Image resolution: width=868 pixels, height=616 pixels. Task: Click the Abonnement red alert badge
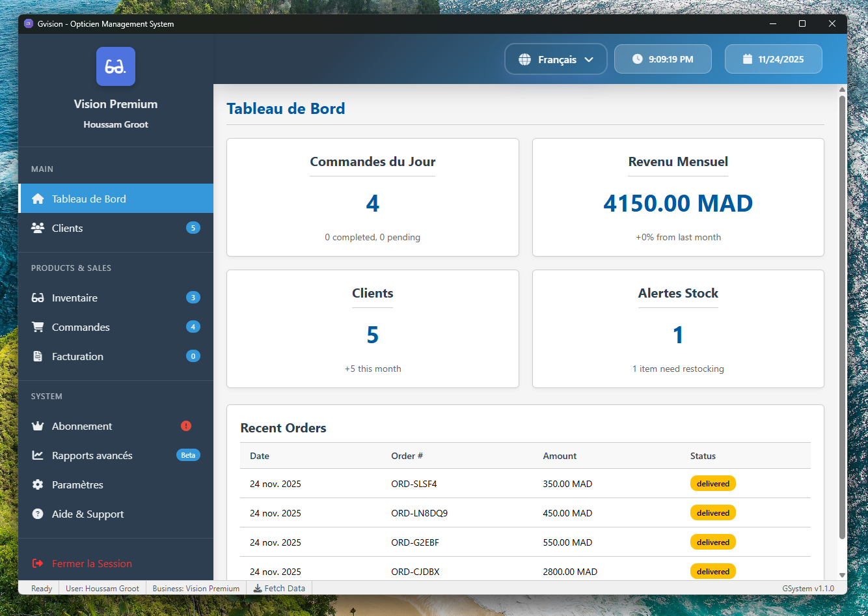click(185, 426)
